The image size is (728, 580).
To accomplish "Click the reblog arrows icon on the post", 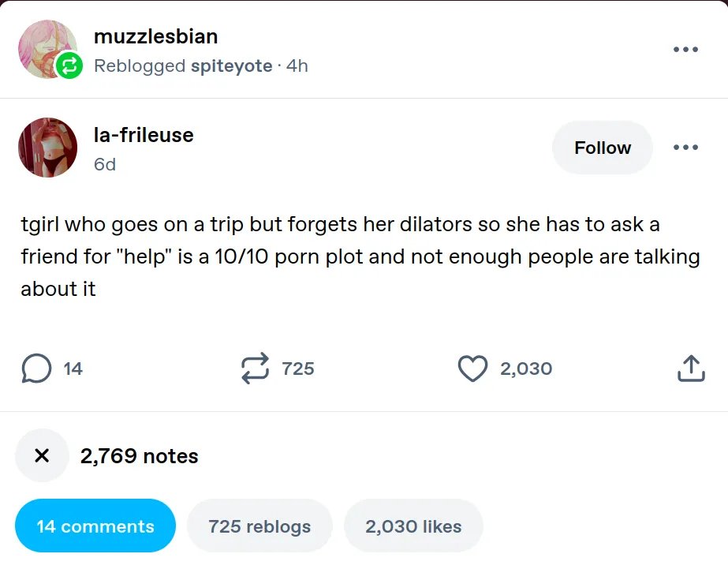I will [x=255, y=369].
